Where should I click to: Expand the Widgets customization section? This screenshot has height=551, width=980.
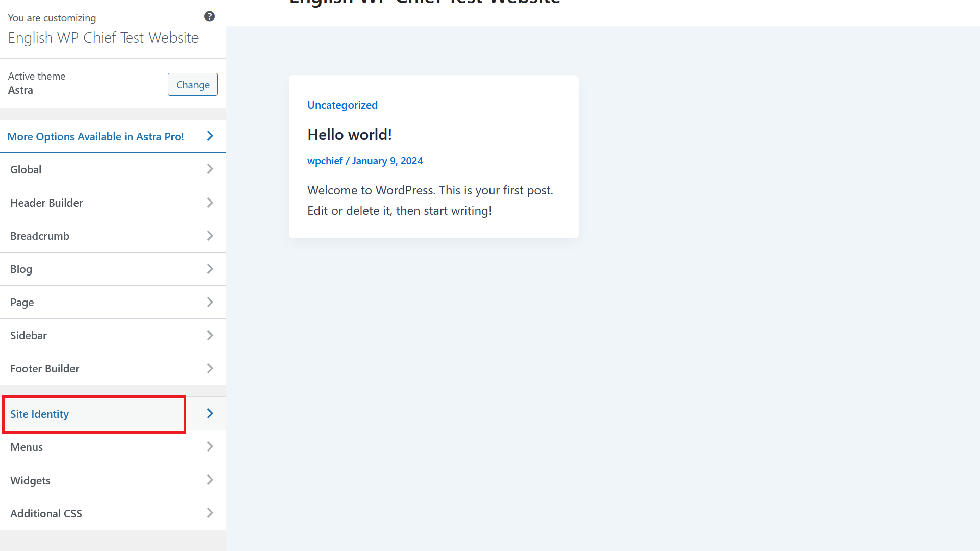(112, 480)
